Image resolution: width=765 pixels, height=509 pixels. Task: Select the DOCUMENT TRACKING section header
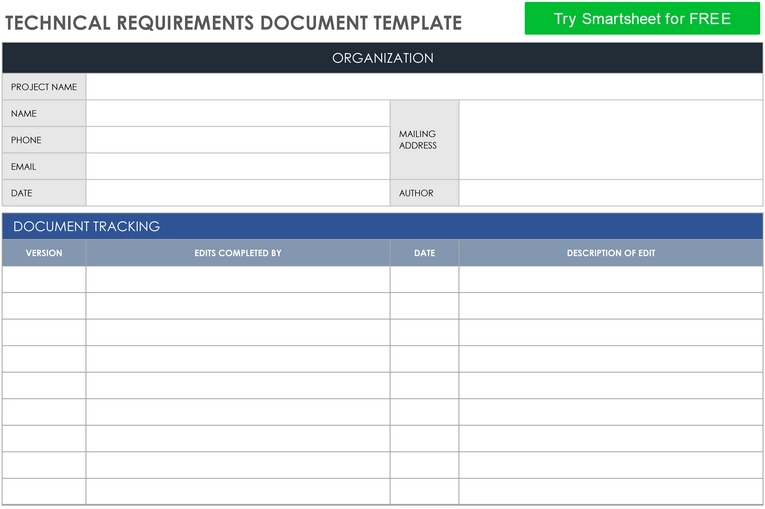click(382, 226)
